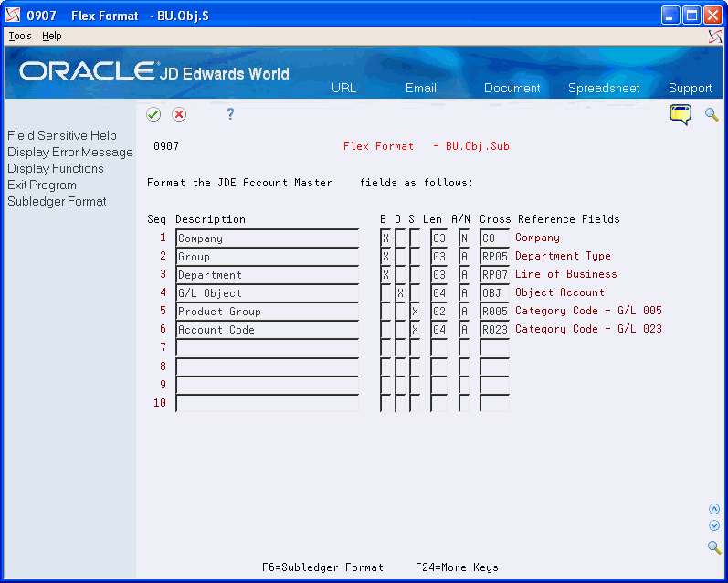Open the Email header link
Image resolution: width=728 pixels, height=583 pixels.
[421, 88]
